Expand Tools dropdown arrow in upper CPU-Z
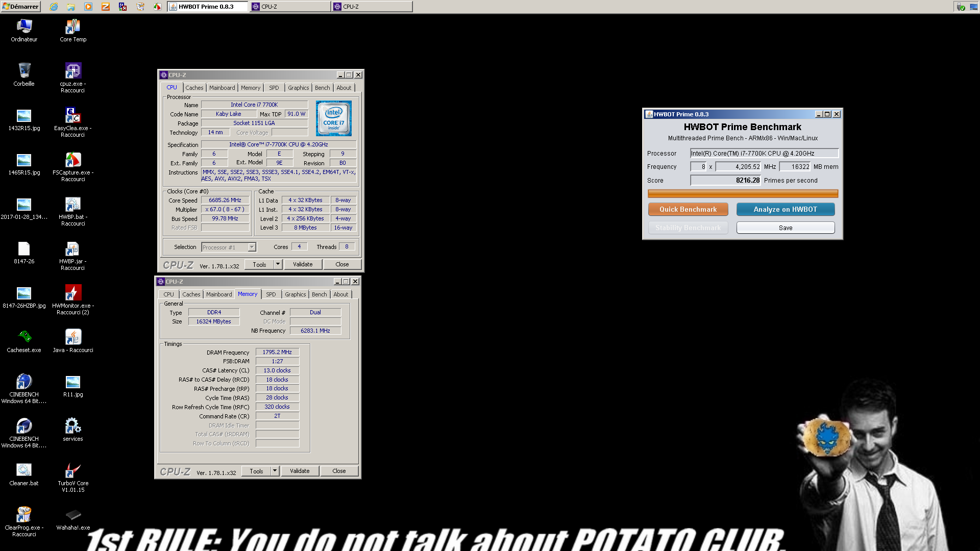Viewport: 980px width, 551px height. (x=278, y=264)
